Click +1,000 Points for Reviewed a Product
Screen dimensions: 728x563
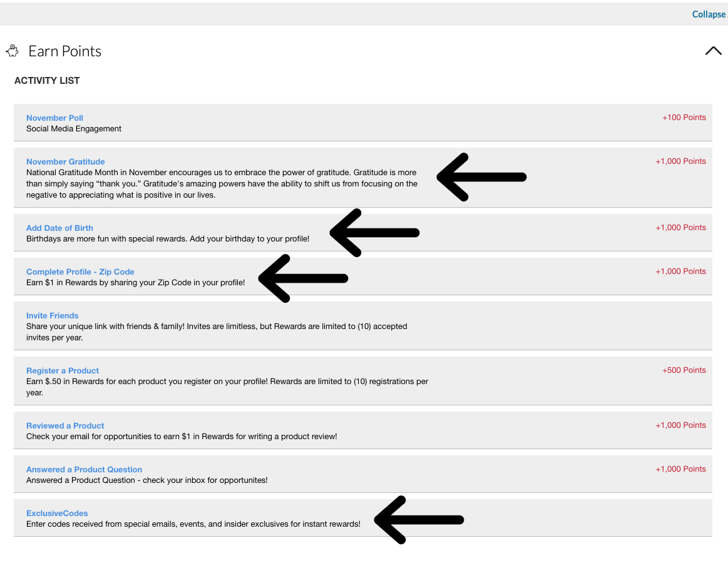[680, 425]
